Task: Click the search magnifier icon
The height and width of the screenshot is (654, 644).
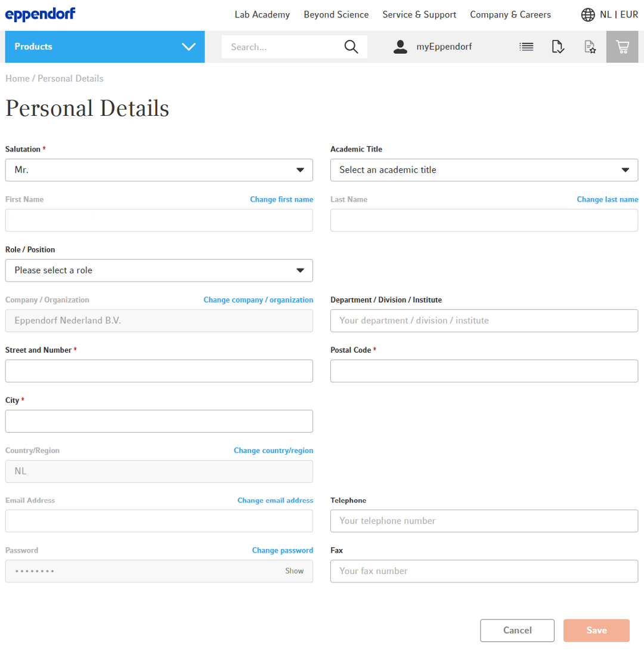Action: 351,47
